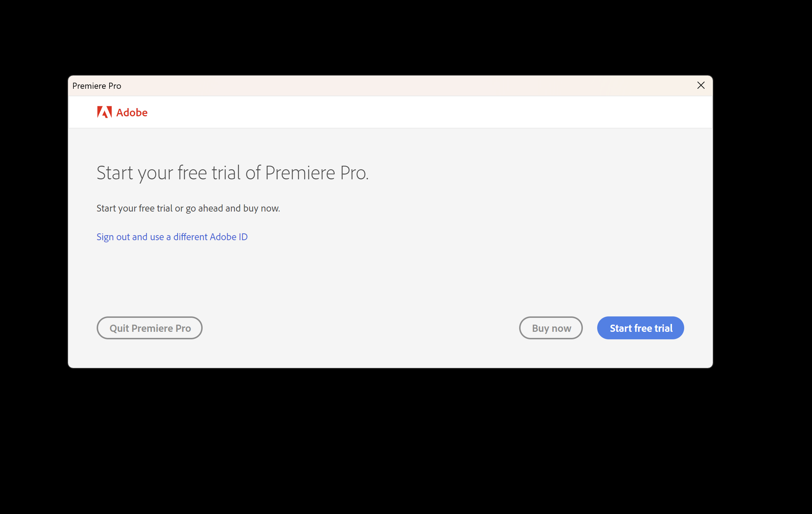The width and height of the screenshot is (812, 514).
Task: Click the 'Start your free trial of Premiere Pro' heading
Action: coord(232,173)
